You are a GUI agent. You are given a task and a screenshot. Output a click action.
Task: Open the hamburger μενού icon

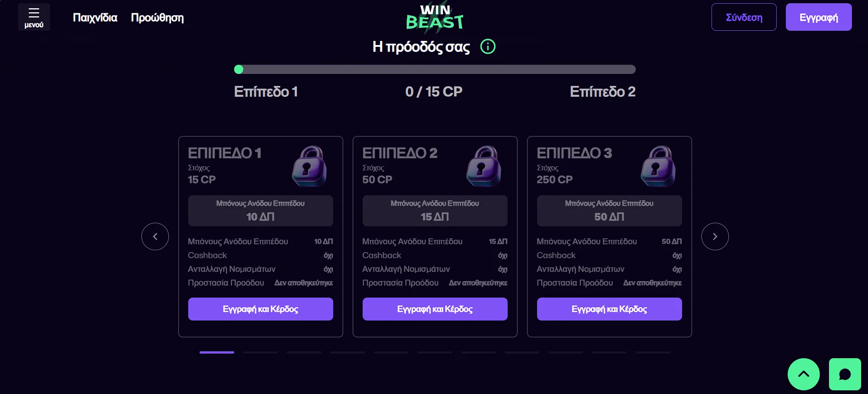(x=34, y=17)
